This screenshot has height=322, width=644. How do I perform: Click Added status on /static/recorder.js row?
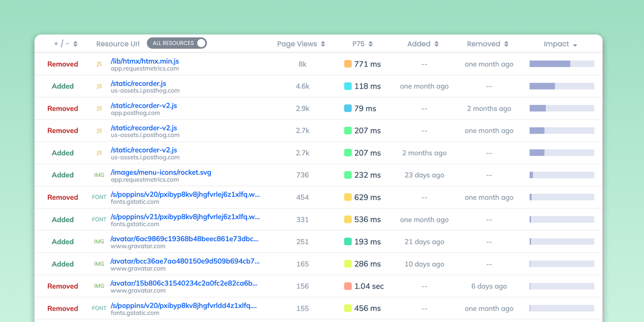pos(63,86)
